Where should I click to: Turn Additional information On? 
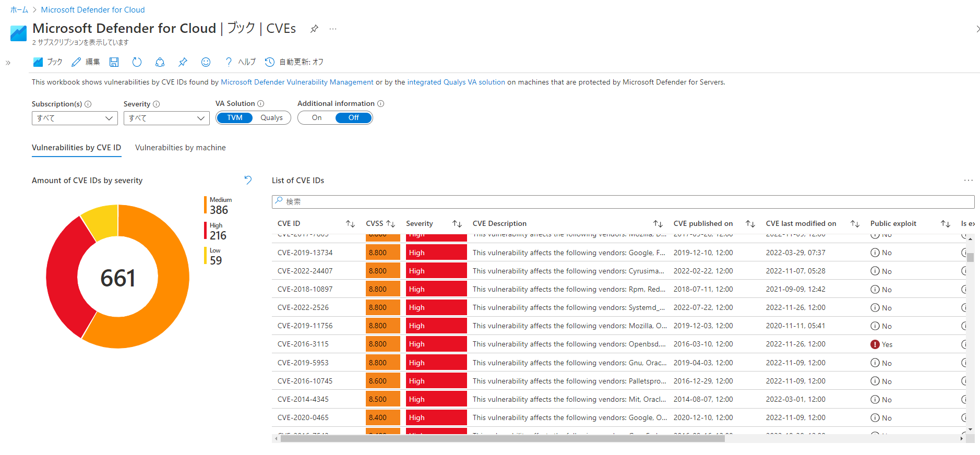click(317, 118)
